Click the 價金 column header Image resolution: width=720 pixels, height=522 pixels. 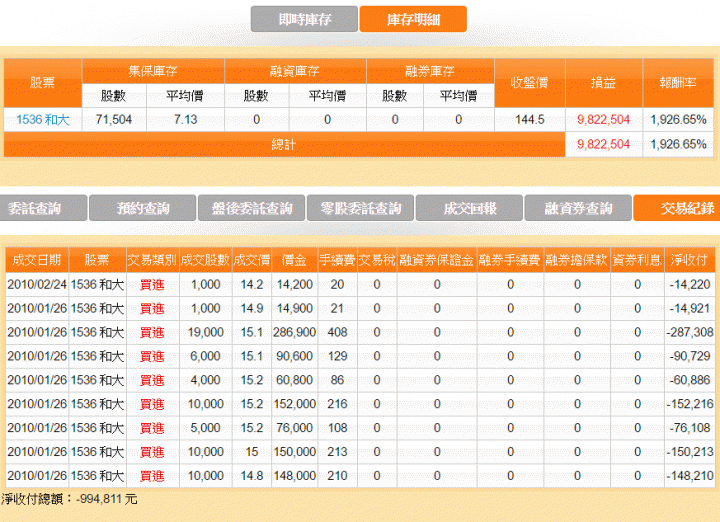coord(294,260)
